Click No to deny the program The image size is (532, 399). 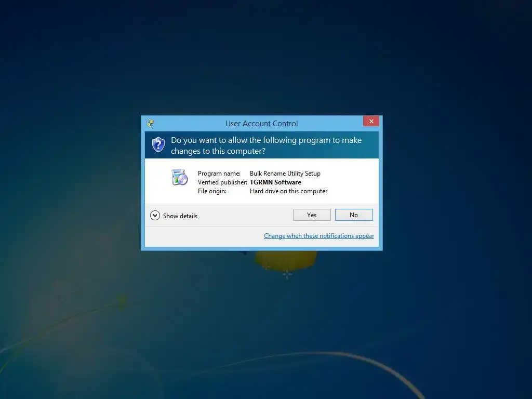coord(353,215)
